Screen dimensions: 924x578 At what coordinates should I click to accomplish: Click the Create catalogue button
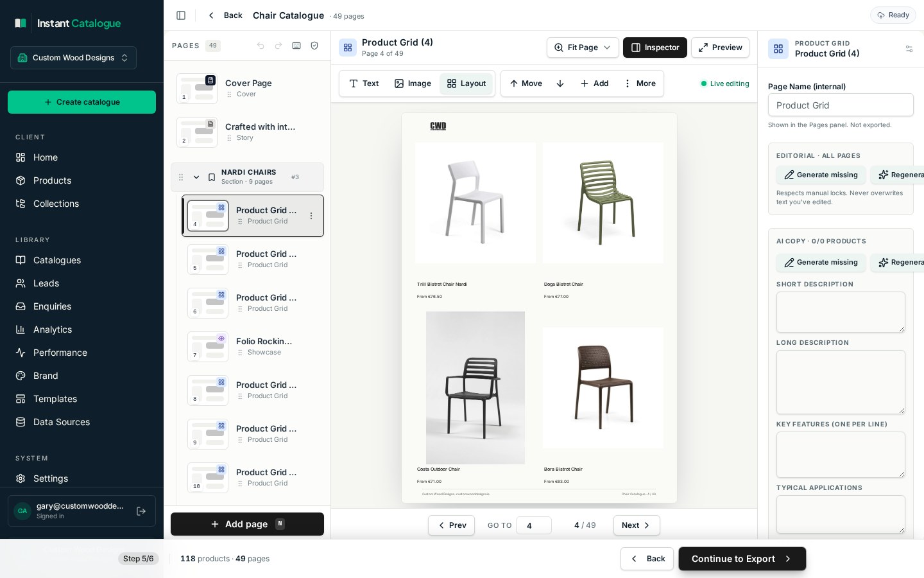(81, 102)
